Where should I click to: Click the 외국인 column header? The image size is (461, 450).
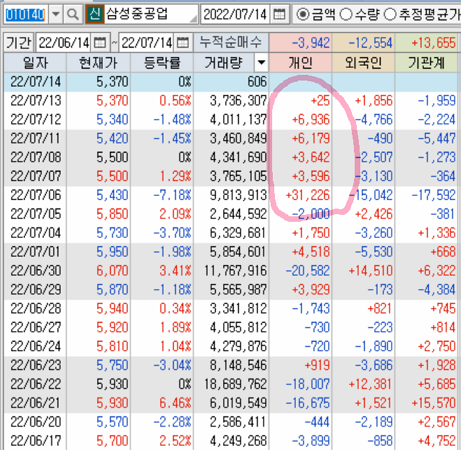(363, 63)
